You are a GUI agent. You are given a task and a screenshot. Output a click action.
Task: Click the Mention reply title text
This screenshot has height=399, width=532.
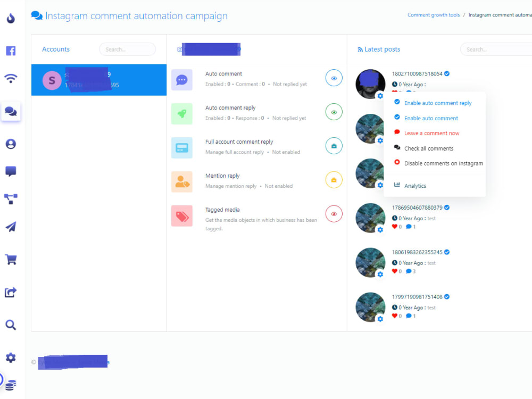tap(222, 176)
